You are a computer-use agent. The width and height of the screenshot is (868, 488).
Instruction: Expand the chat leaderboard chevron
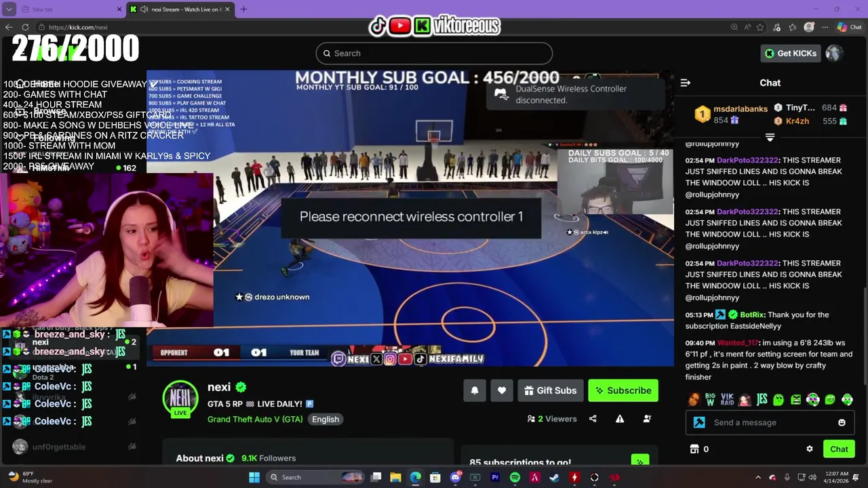click(x=770, y=137)
